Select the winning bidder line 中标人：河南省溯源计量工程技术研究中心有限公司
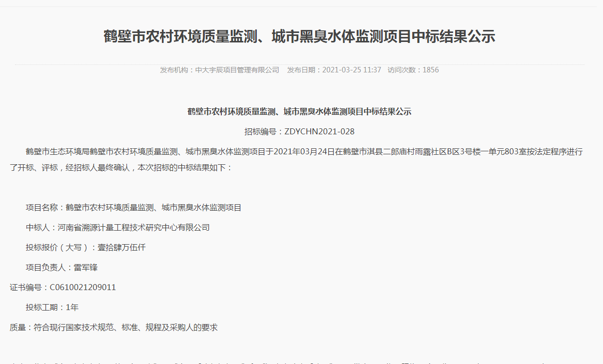Image resolution: width=603 pixels, height=364 pixels. 117,228
